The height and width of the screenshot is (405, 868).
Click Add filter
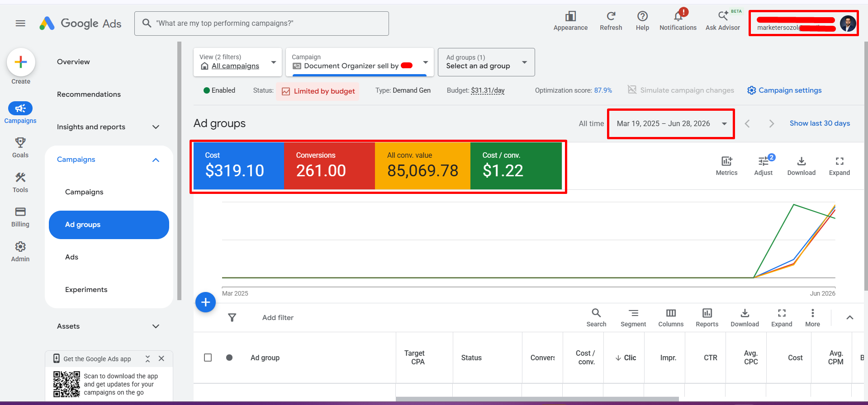coord(278,317)
